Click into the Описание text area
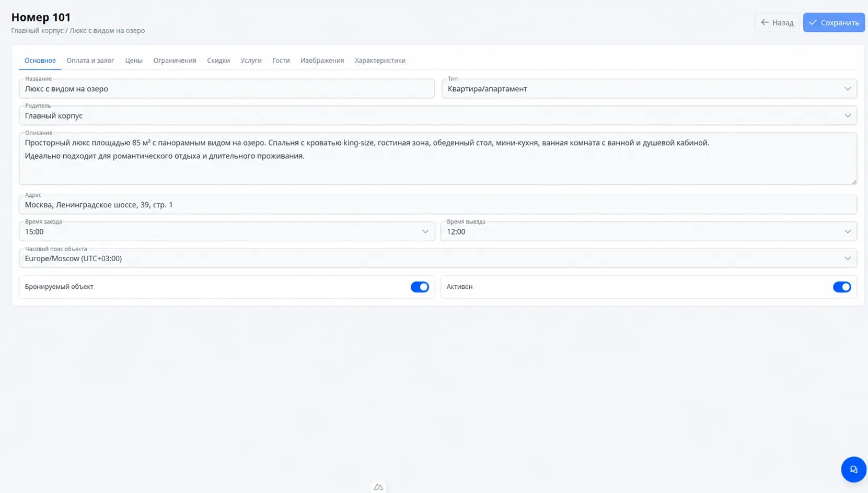This screenshot has height=493, width=868. tap(438, 159)
